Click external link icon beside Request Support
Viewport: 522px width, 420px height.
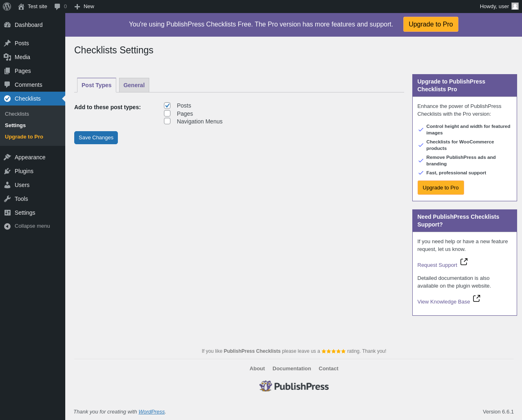464,262
